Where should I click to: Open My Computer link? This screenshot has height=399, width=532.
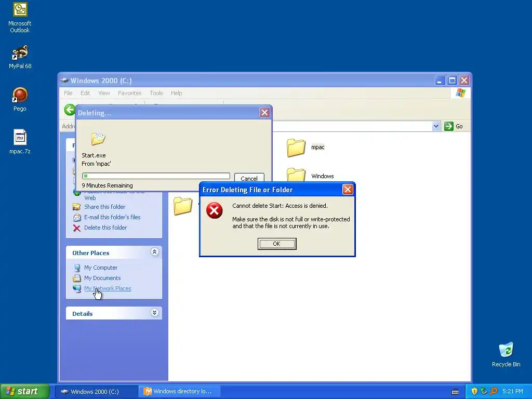click(x=101, y=268)
